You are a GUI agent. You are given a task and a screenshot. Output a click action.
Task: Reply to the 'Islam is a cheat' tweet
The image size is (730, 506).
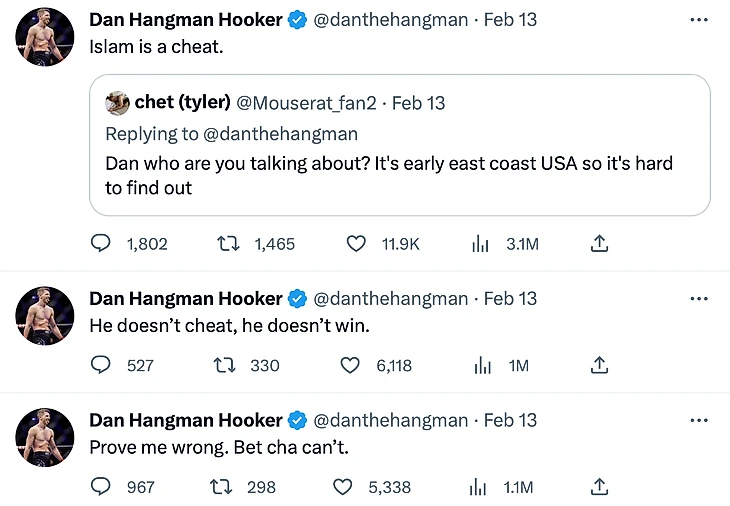pyautogui.click(x=101, y=243)
